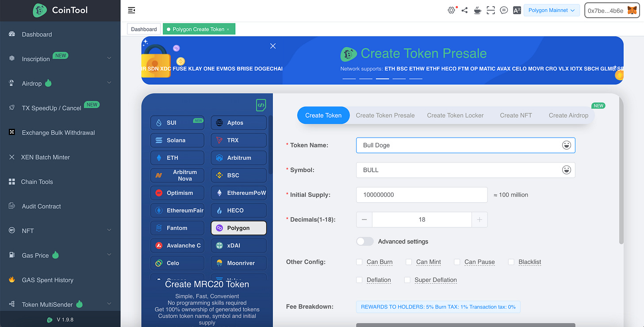Screen dimensions: 644x327
Task: Select the Create Airdrop tab
Action: pos(568,115)
